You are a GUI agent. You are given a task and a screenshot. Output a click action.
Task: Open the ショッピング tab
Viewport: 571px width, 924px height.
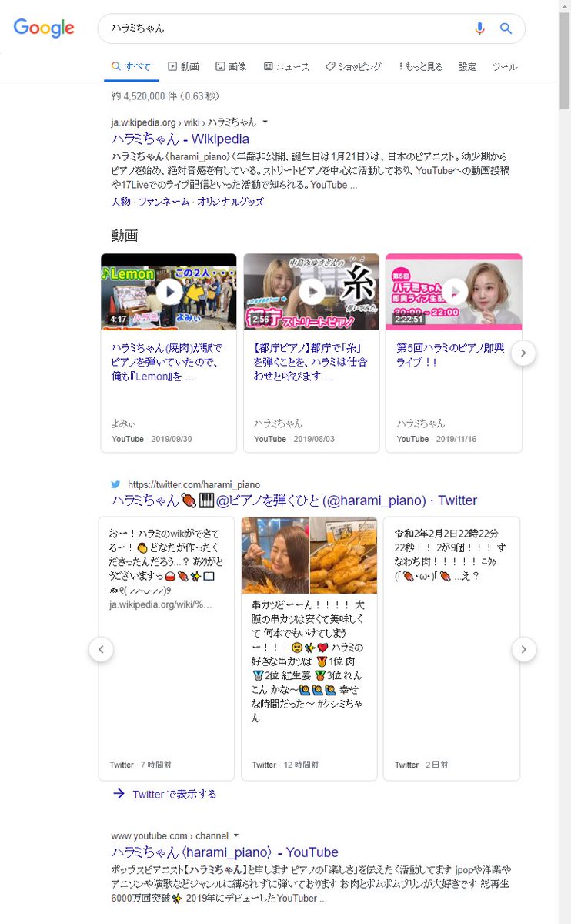[x=353, y=67]
